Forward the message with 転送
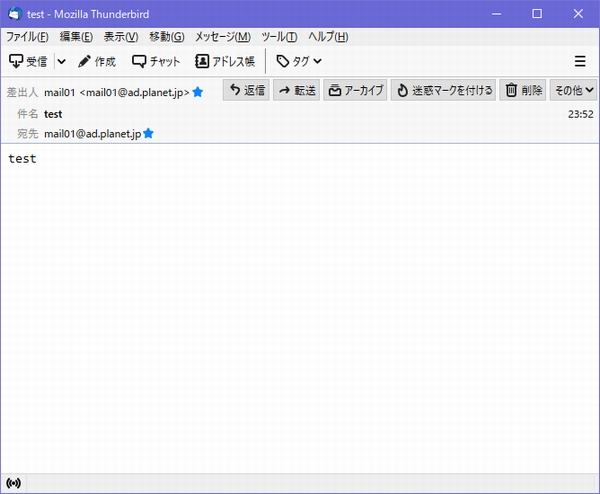The image size is (600, 494). click(x=297, y=90)
